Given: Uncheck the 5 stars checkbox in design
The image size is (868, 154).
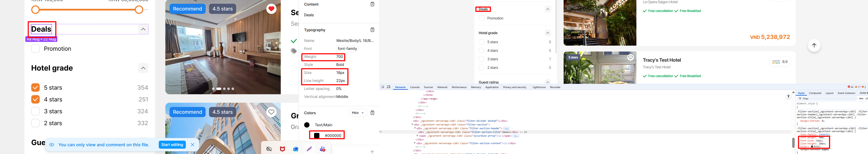Looking at the screenshot, I should pyautogui.click(x=35, y=88).
